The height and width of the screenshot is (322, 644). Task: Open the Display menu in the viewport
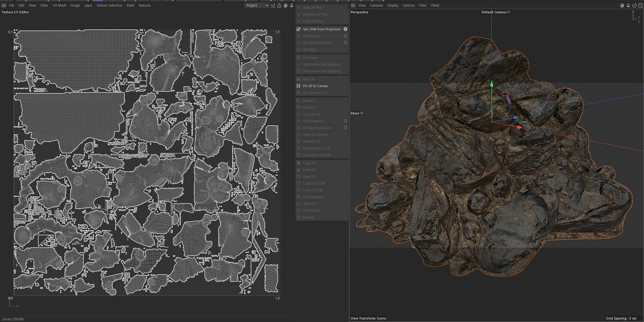393,6
